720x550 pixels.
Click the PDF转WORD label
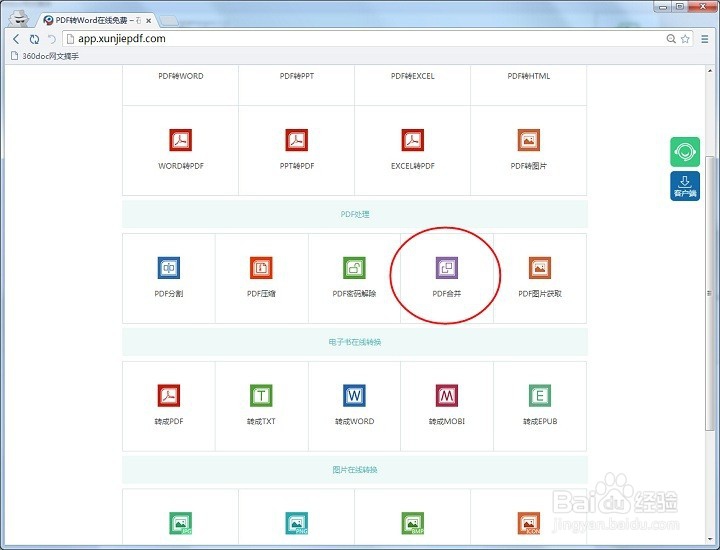point(180,76)
